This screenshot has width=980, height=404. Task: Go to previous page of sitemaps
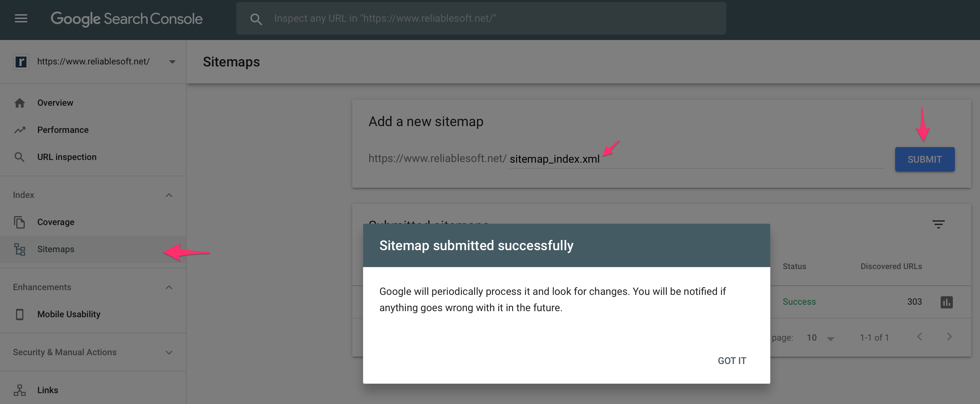920,337
